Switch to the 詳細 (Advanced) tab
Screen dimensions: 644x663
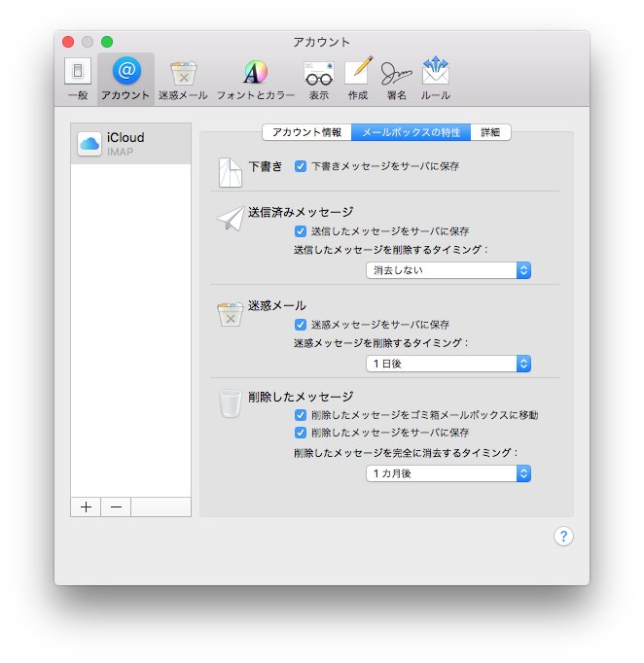tap(490, 132)
